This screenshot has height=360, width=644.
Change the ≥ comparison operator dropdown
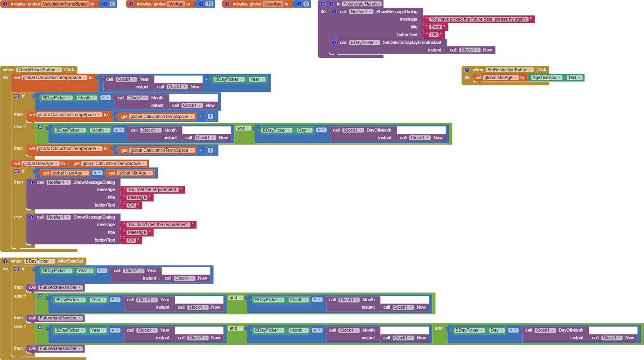tap(97, 173)
